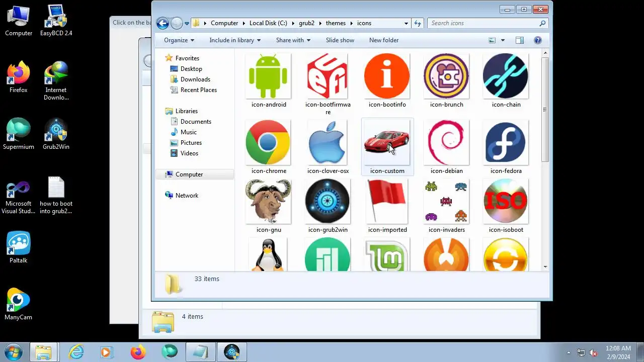Click the Search icons field
This screenshot has width=644, height=362.
[488, 23]
